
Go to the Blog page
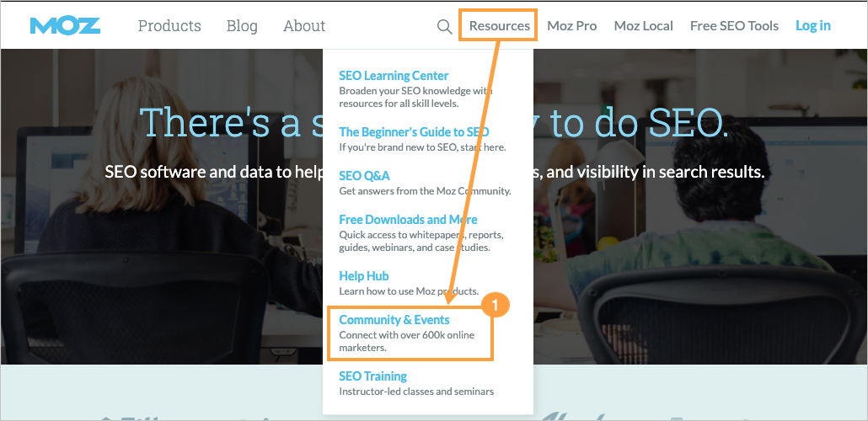[242, 25]
